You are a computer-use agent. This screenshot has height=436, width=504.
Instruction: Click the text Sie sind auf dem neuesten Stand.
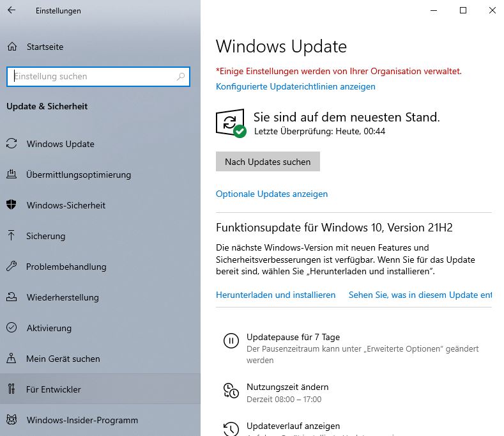coord(346,117)
